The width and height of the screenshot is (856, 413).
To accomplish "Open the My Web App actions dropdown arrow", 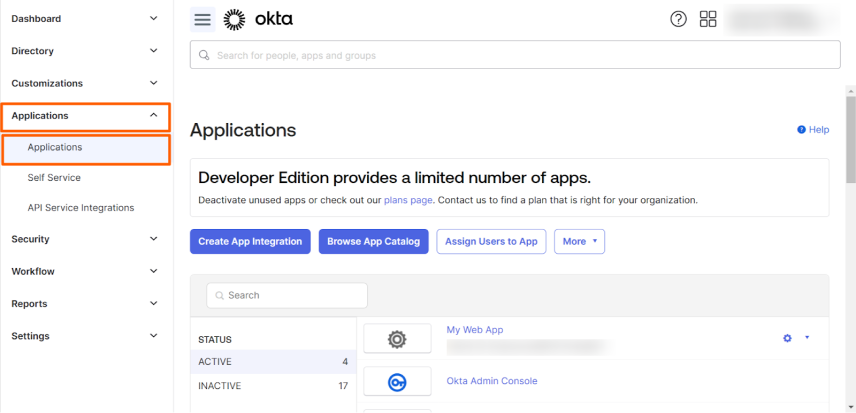I will (807, 338).
